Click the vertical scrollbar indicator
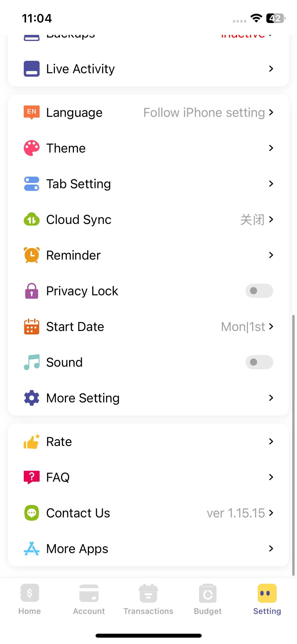Image resolution: width=297 pixels, height=644 pixels. [x=293, y=444]
